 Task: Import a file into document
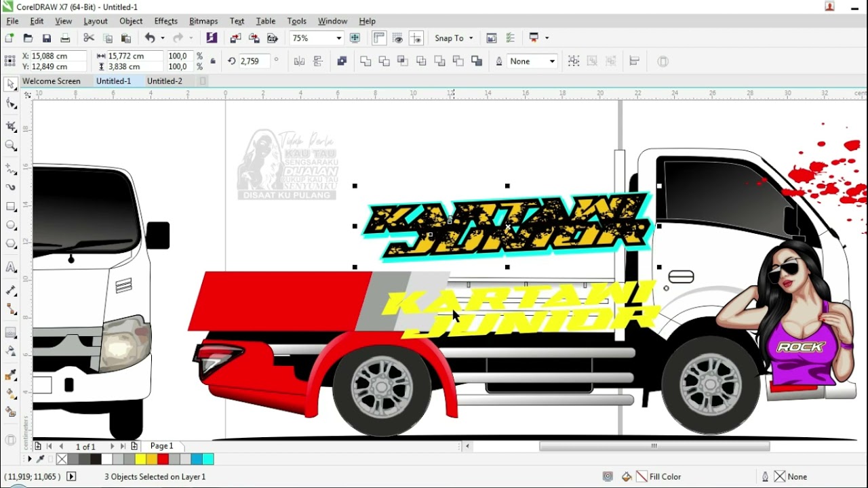coord(235,38)
